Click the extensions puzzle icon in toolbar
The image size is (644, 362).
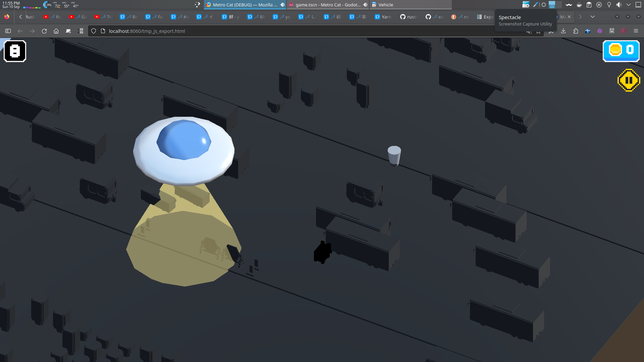tap(576, 31)
